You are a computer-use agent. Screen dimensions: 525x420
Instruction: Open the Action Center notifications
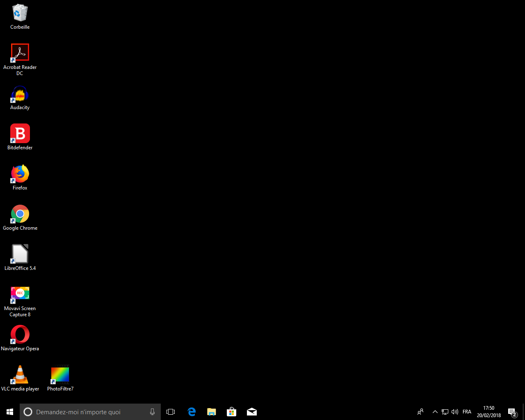(512, 412)
